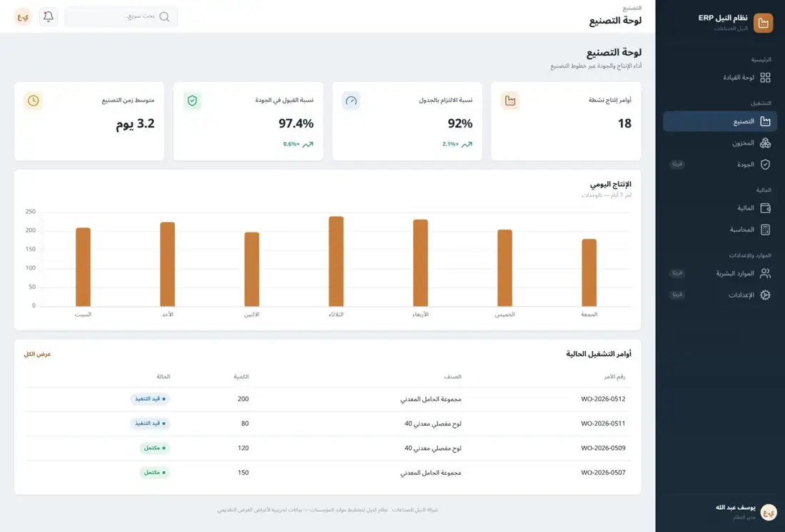The image size is (785, 532).
Task: Open لوحة القيادة menu item
Action: tap(721, 78)
